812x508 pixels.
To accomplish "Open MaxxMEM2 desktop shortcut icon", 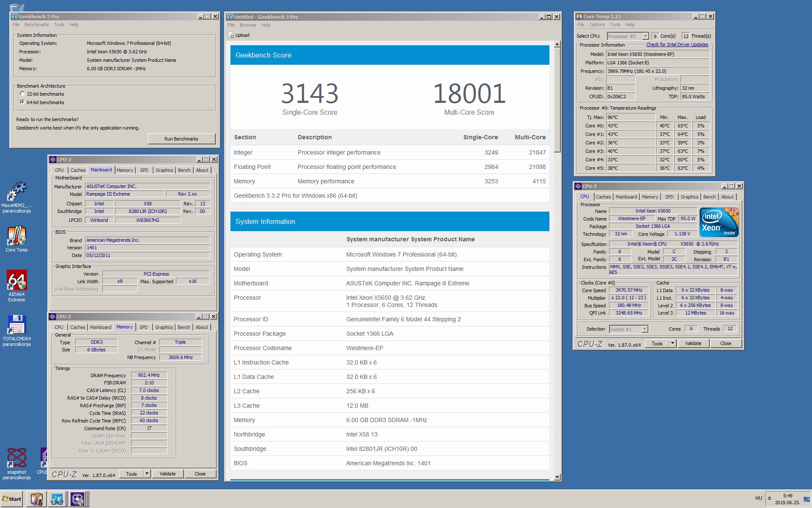I will (x=16, y=191).
